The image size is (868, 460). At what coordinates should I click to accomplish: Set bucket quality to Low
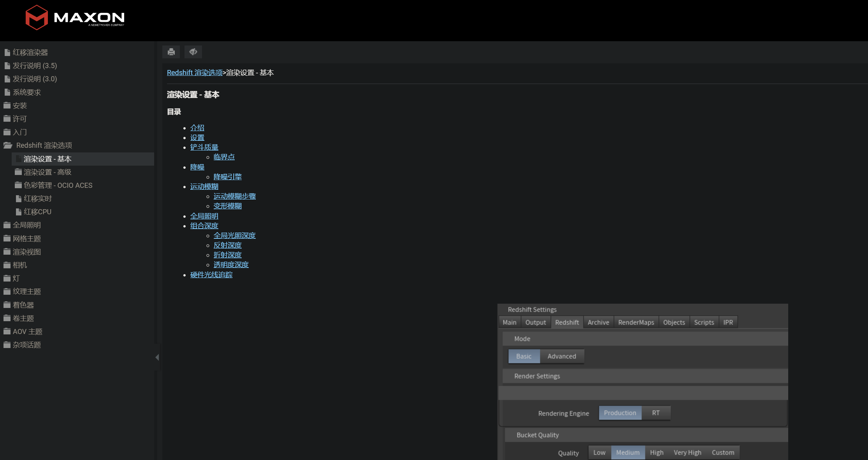[599, 453]
